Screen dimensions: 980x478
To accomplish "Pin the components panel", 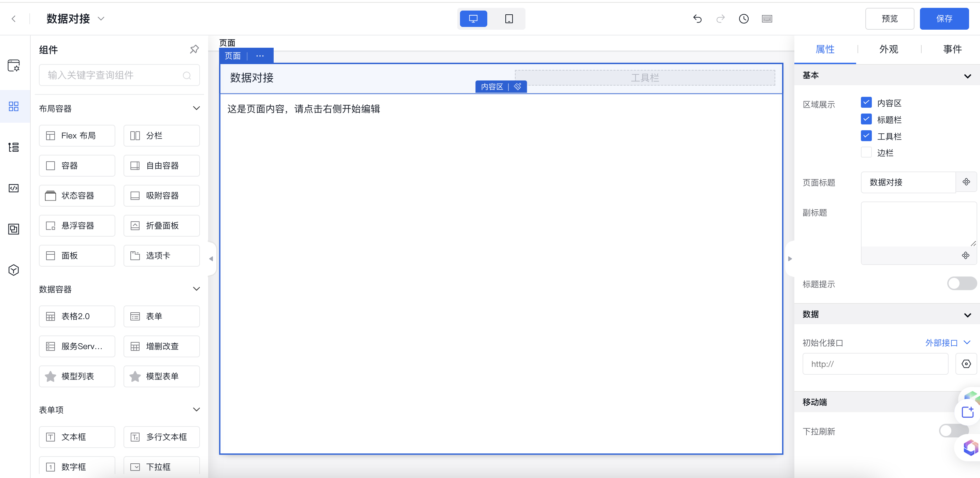I will pyautogui.click(x=194, y=49).
